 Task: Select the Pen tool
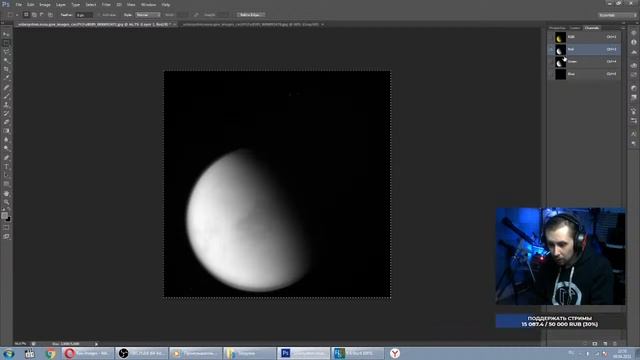pos(6,158)
